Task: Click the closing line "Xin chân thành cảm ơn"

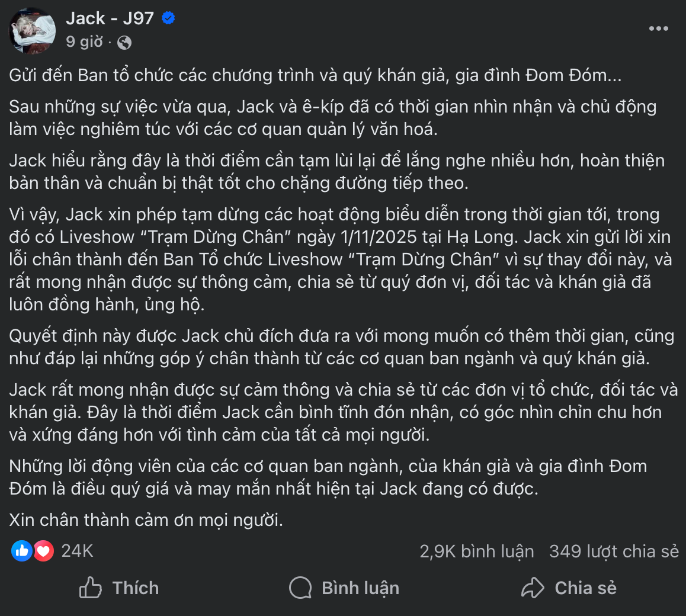Action: point(146,520)
